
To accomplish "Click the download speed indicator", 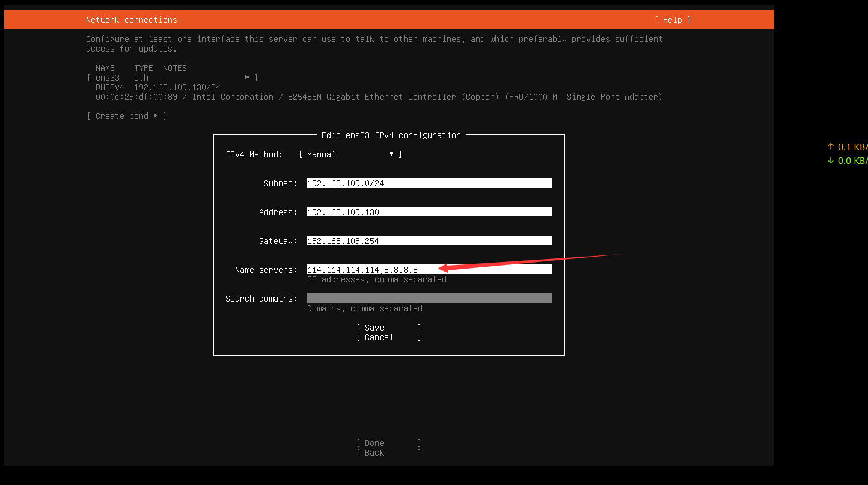I will pos(847,160).
